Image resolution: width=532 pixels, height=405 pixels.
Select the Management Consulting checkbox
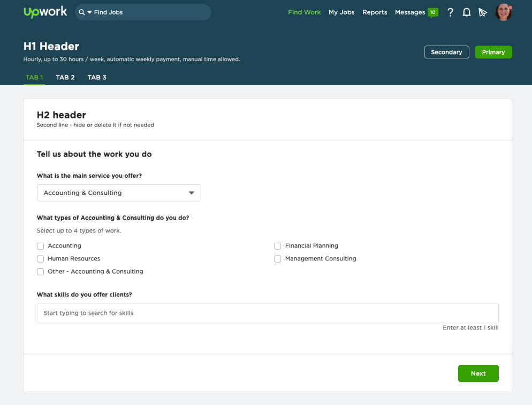[x=278, y=259]
